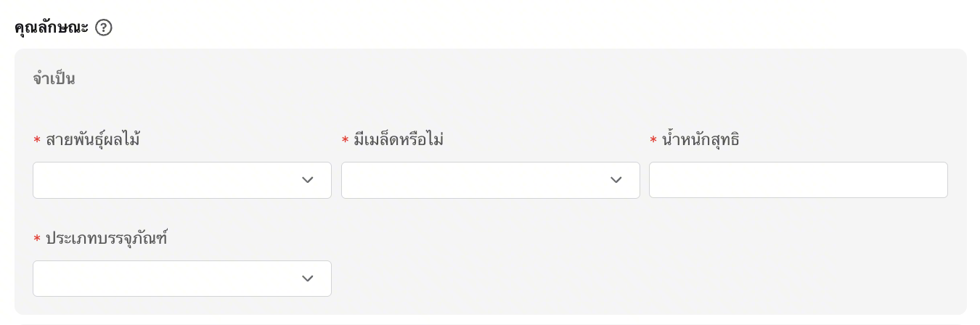Click the help icon beside คุณลักษณะ
The width and height of the screenshot is (980, 325).
104,28
